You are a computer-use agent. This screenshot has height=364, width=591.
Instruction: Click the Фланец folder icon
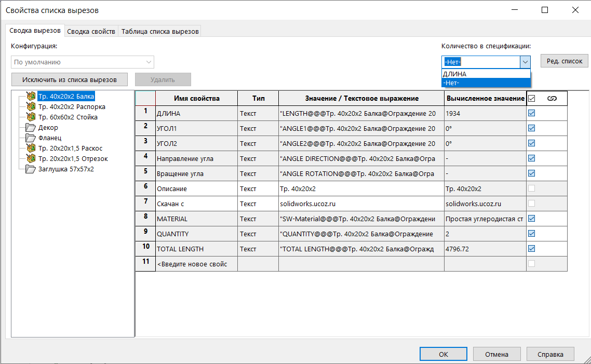(x=30, y=138)
